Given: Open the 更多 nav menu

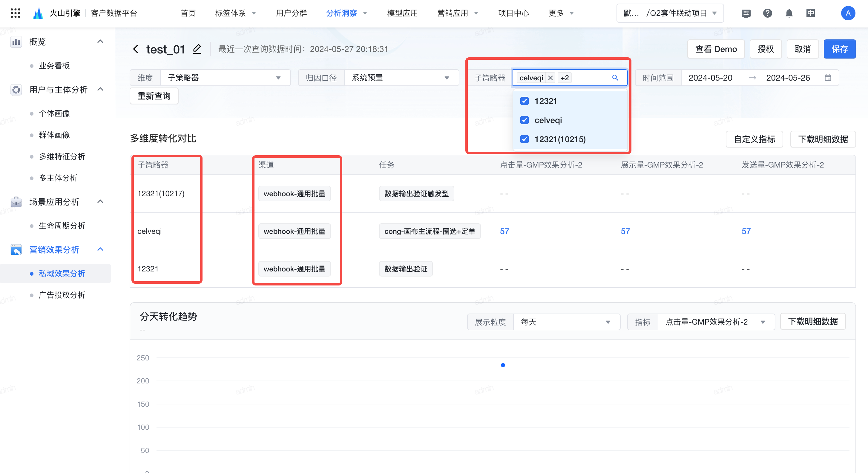Looking at the screenshot, I should tap(561, 13).
